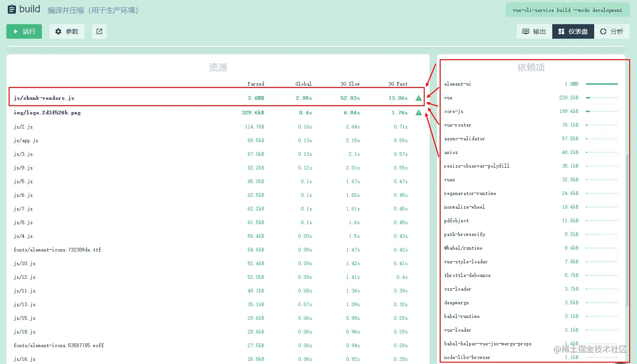Click the vue dependency size bar
The height and width of the screenshot is (364, 637).
[602, 97]
